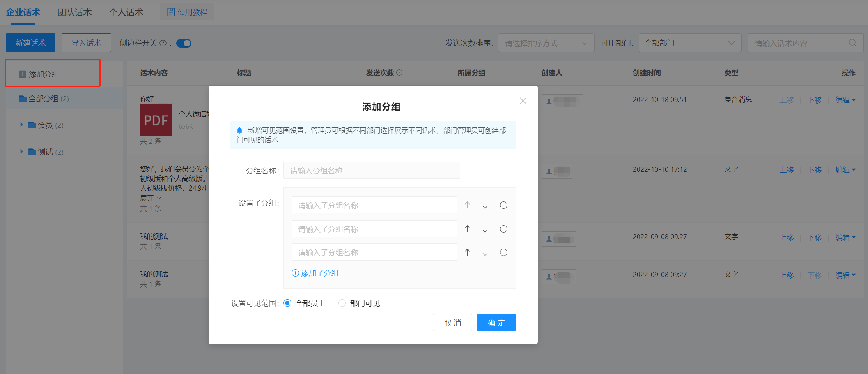
Task: Click 取消 button in dialog
Action: click(452, 323)
